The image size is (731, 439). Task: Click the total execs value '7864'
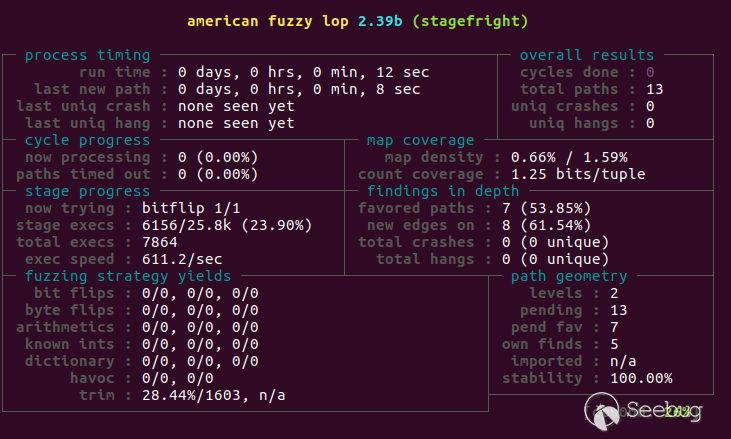point(159,242)
